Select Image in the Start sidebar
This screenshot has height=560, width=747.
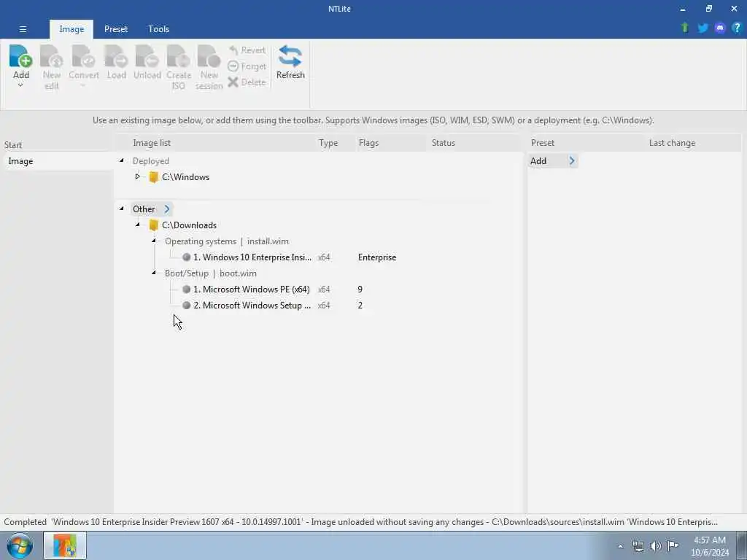57,161
